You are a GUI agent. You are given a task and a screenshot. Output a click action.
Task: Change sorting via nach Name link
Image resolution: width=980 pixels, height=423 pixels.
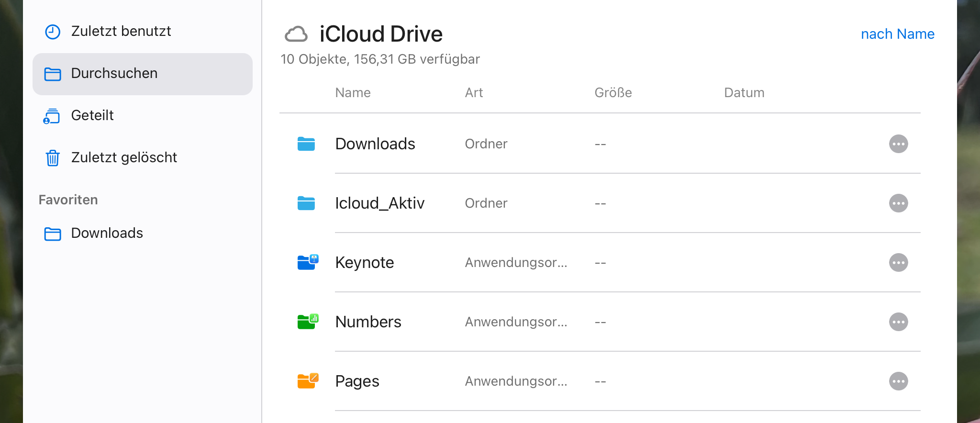tap(897, 34)
